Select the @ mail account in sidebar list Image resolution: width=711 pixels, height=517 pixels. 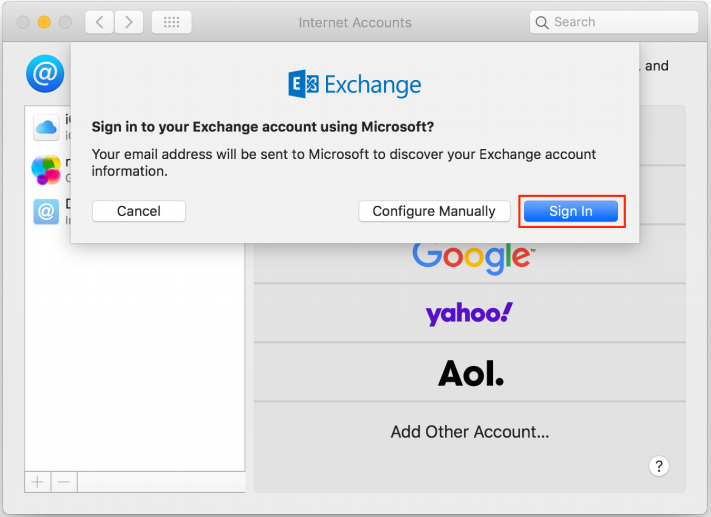click(46, 212)
